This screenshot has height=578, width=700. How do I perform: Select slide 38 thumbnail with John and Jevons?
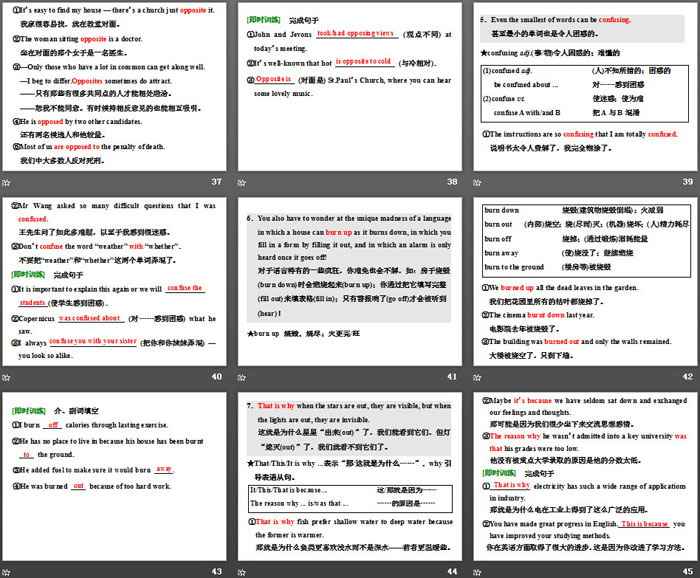point(350,87)
